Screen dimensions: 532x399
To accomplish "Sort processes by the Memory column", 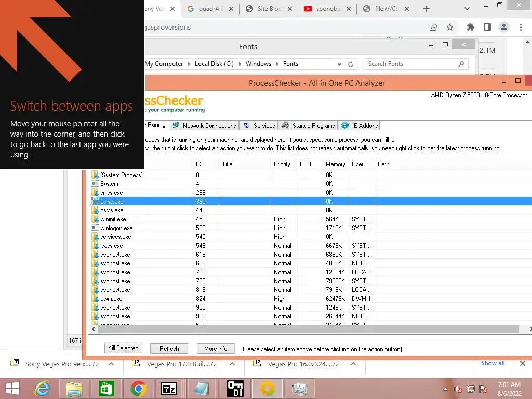I will coord(335,164).
